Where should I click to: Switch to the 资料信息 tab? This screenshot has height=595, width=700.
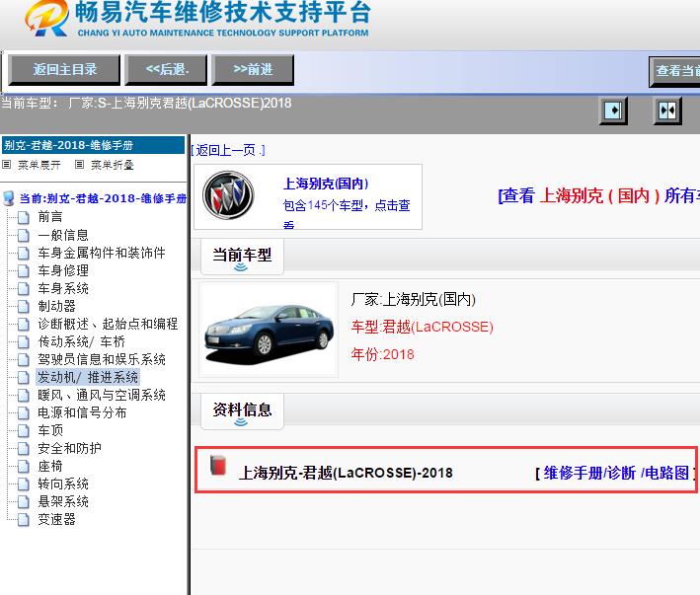[x=242, y=411]
